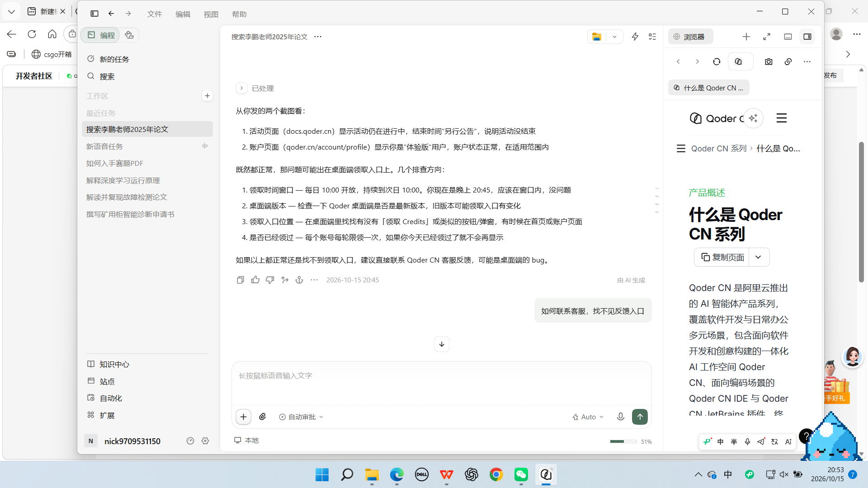Open the 视图 menu
Viewport: 868px width, 488px height.
[211, 14]
